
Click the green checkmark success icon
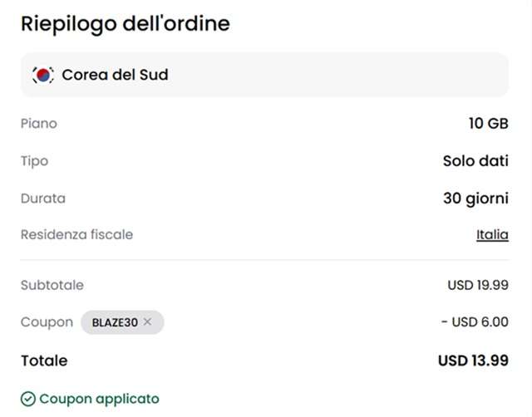click(x=27, y=399)
